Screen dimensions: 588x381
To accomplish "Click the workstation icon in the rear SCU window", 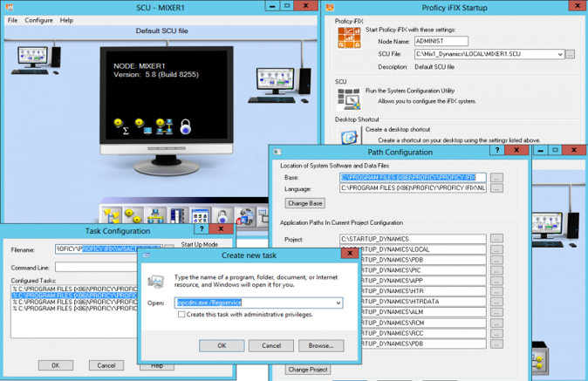I will coord(555,230).
